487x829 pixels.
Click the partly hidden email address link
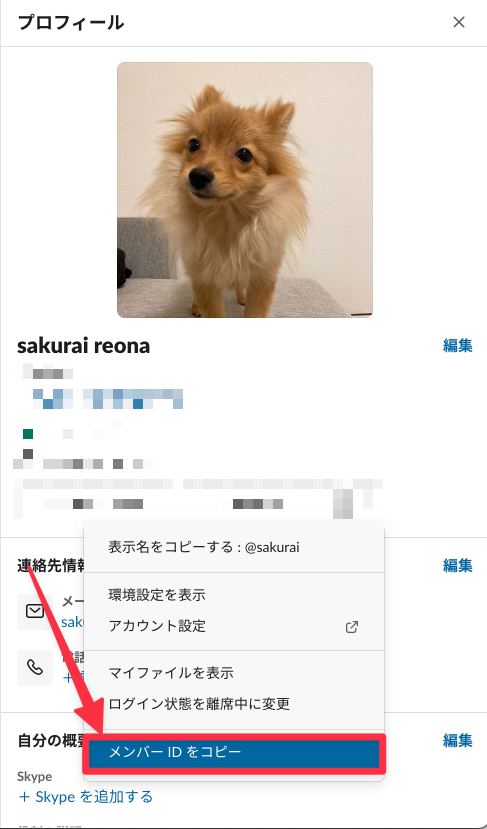[x=72, y=622]
